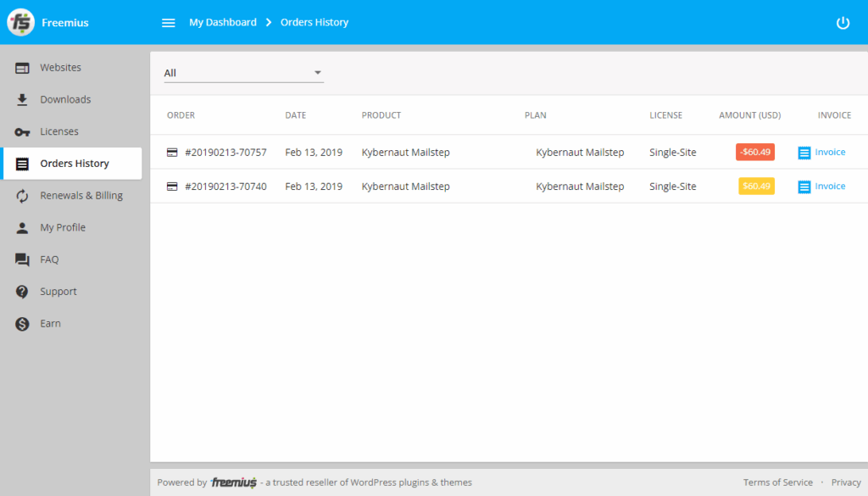868x496 pixels.
Task: Click the power logout icon
Action: (843, 23)
